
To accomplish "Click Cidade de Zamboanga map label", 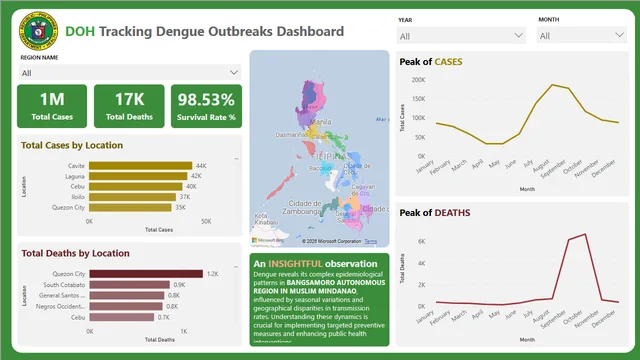I will [302, 207].
